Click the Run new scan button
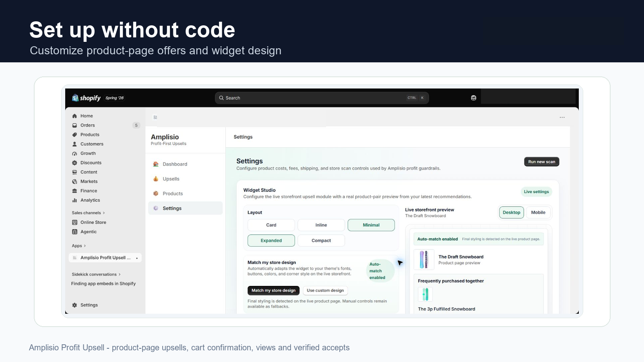 [541, 162]
